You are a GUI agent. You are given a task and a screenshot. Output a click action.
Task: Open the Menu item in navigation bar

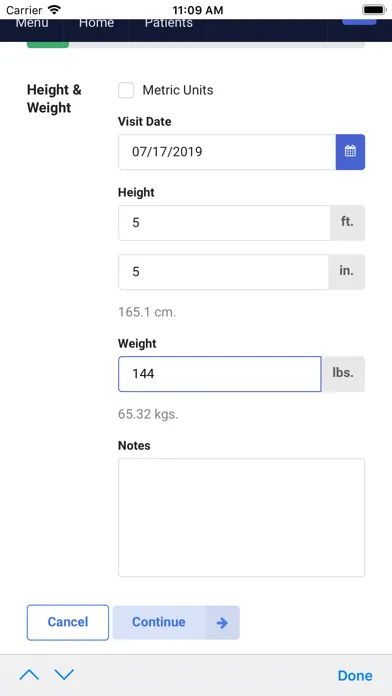coord(32,23)
